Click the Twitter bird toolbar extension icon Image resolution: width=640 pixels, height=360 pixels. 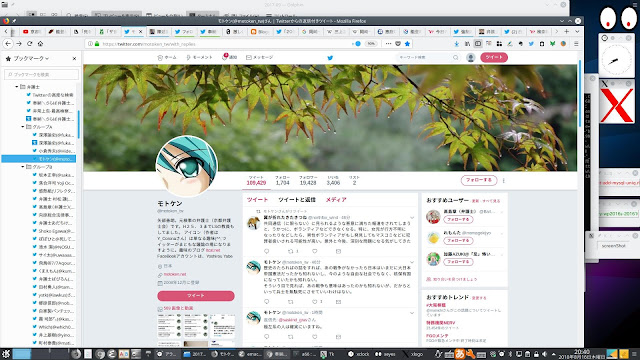(x=531, y=44)
